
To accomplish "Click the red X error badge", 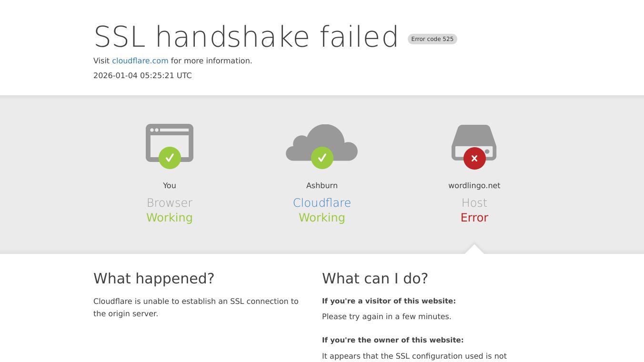I will [474, 159].
